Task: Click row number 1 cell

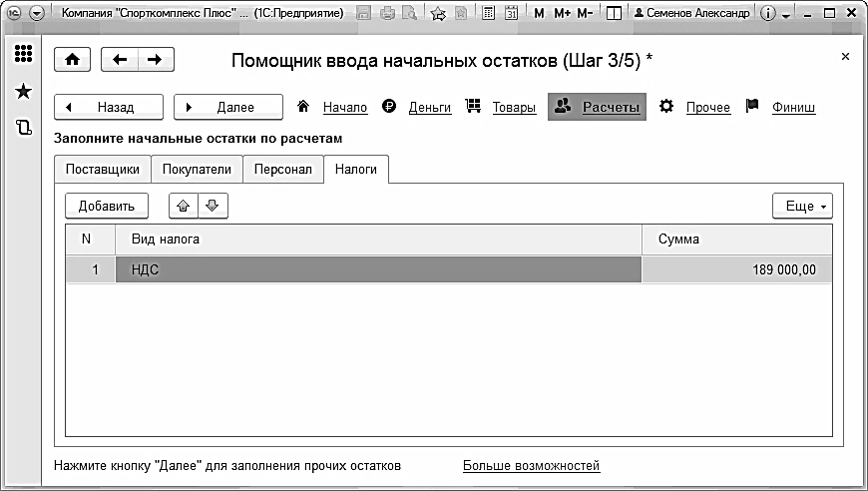Action: click(x=90, y=269)
